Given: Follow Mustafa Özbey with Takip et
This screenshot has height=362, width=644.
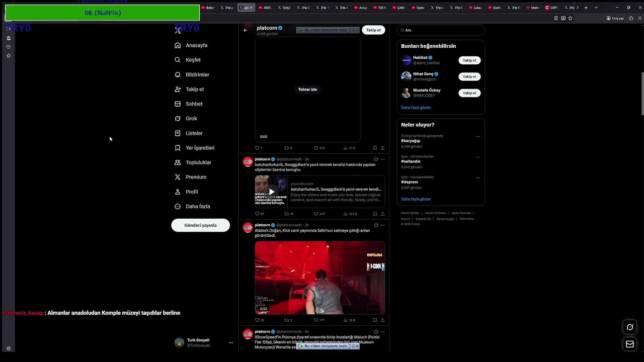Looking at the screenshot, I should 469,93.
